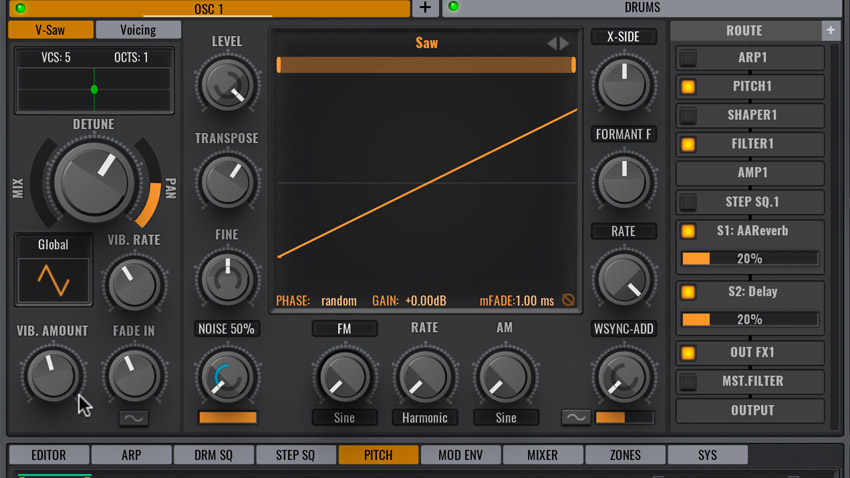Click the PHASE random value
Image resolution: width=850 pixels, height=478 pixels.
[339, 301]
